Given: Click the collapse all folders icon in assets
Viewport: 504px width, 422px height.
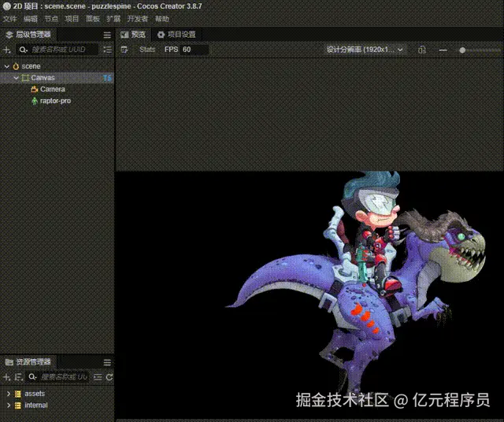Looking at the screenshot, I should point(98,377).
